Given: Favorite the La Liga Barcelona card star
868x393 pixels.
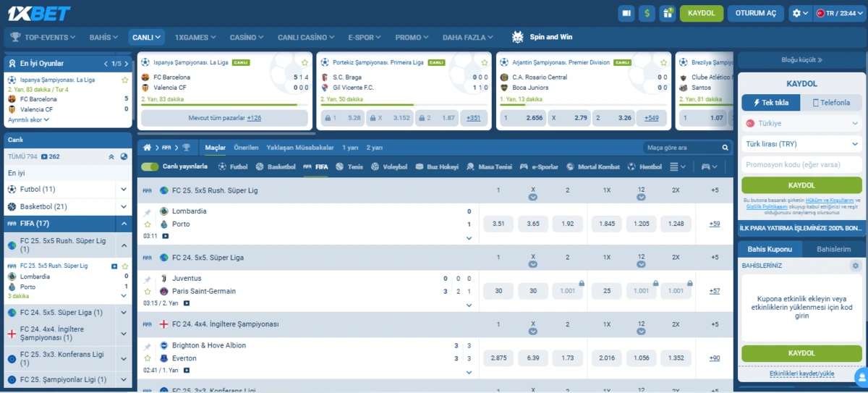Looking at the screenshot, I should (125, 80).
